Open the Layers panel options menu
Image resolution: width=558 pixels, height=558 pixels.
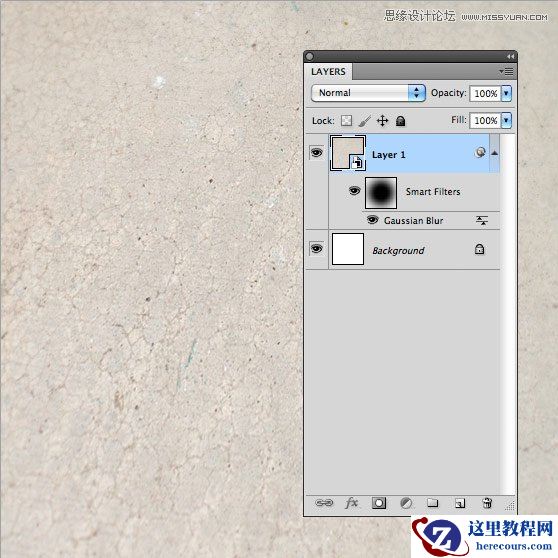pyautogui.click(x=506, y=72)
